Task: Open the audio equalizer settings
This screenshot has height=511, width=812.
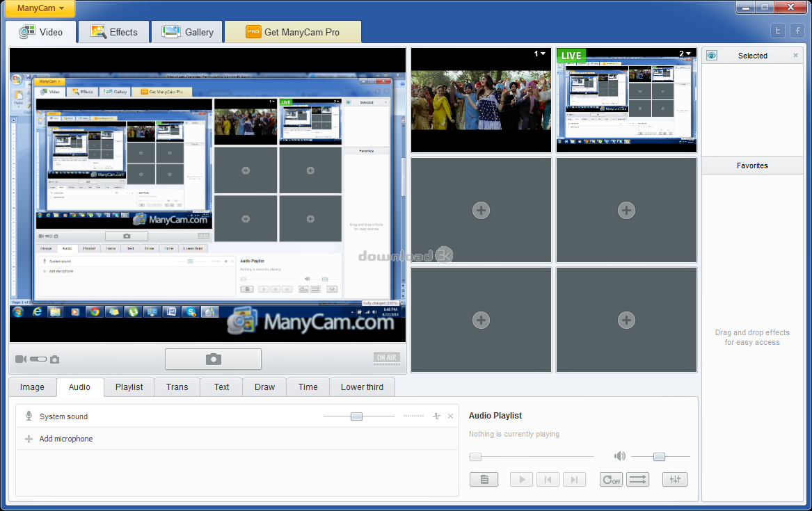Action: (674, 479)
